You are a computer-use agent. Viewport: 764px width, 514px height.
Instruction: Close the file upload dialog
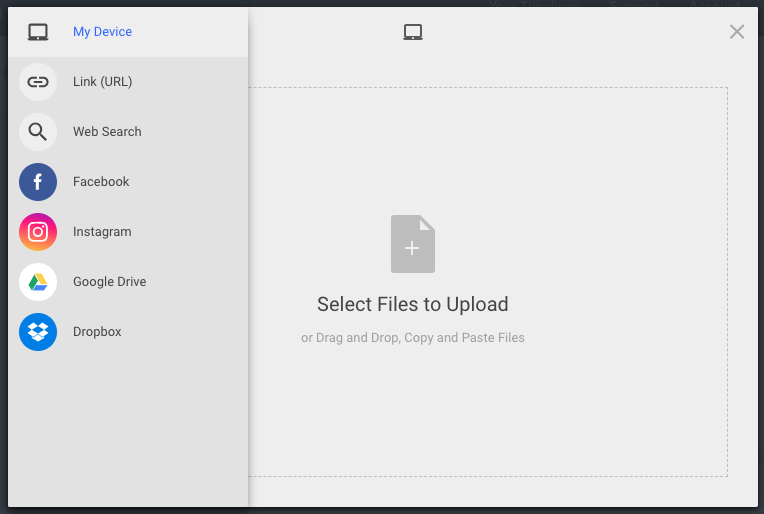[x=737, y=32]
